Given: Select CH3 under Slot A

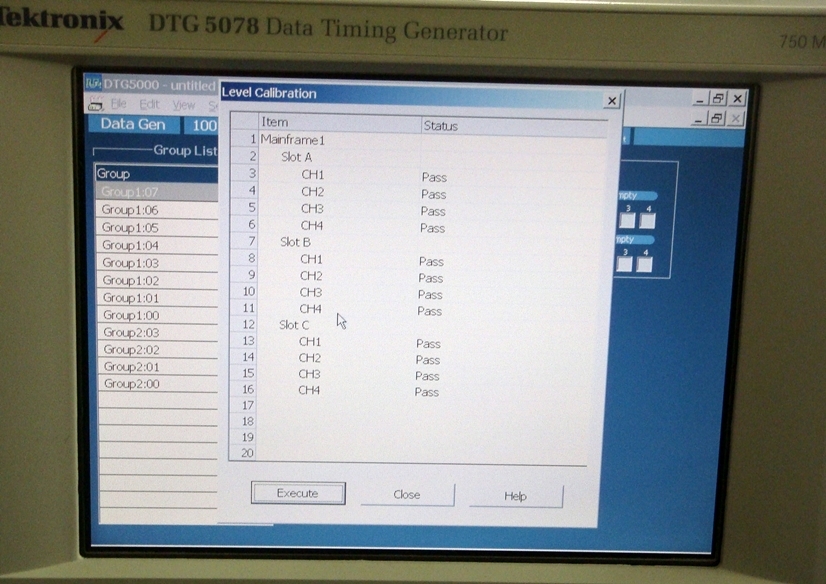Looking at the screenshot, I should tap(312, 209).
